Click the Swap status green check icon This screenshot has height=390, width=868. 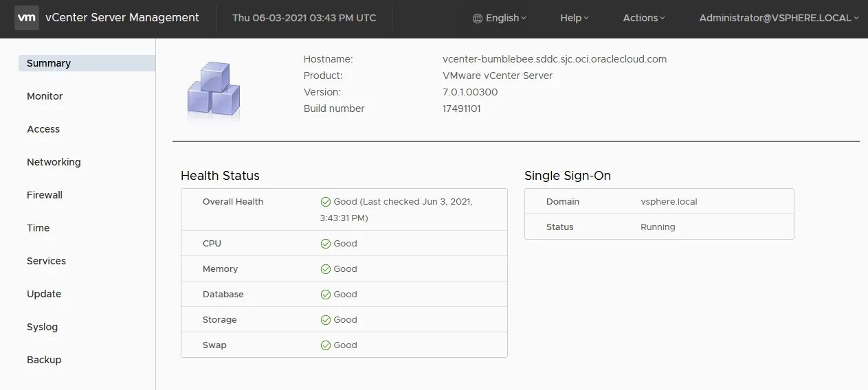coord(326,345)
